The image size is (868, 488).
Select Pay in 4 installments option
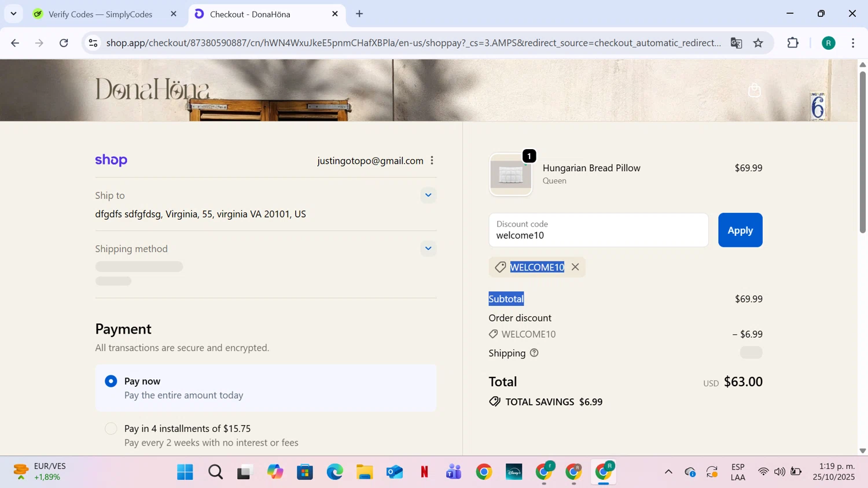point(111,428)
